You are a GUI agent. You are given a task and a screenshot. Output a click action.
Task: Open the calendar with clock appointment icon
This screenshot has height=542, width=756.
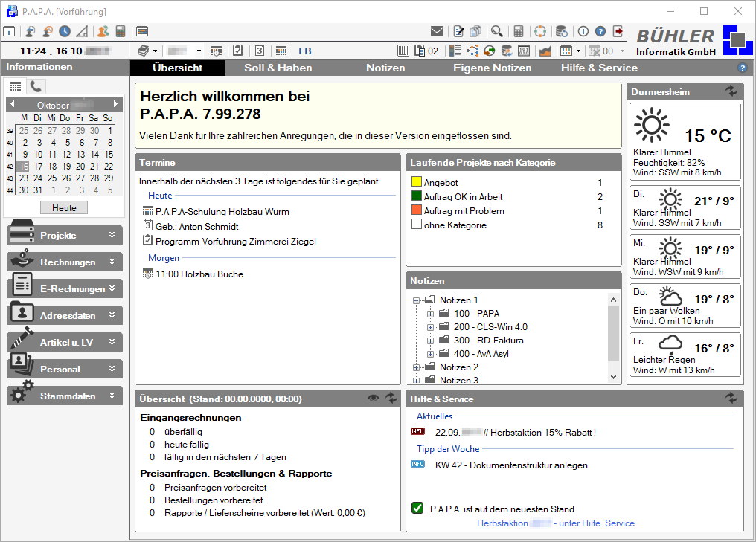[x=217, y=51]
